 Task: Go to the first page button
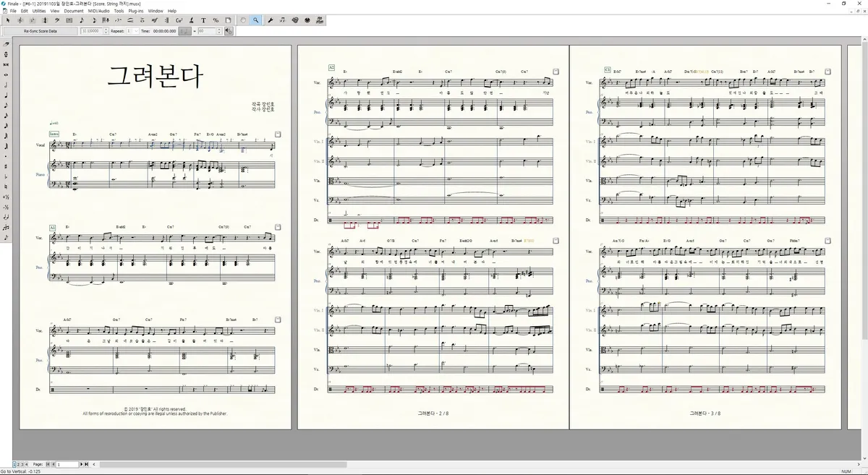(48, 464)
